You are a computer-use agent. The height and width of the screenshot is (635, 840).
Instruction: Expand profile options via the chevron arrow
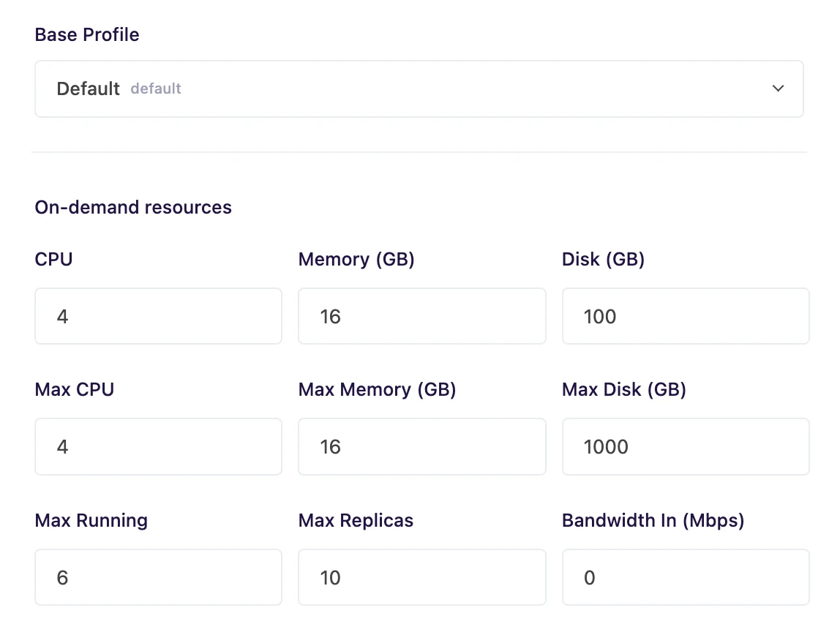[x=778, y=89]
